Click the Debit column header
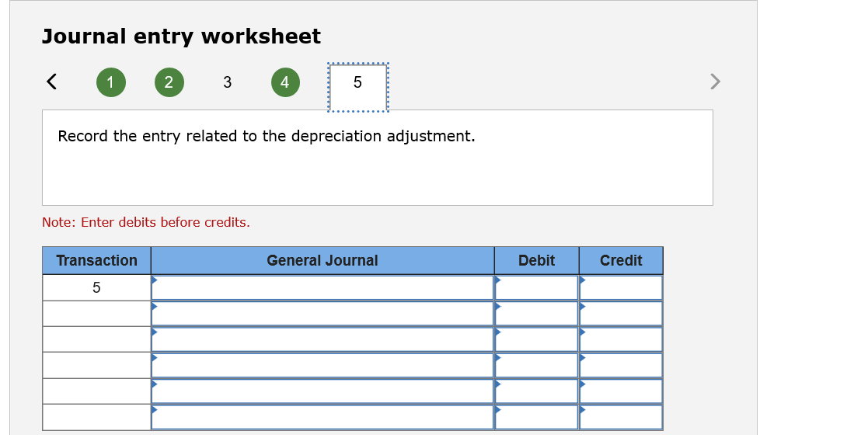 [x=536, y=260]
